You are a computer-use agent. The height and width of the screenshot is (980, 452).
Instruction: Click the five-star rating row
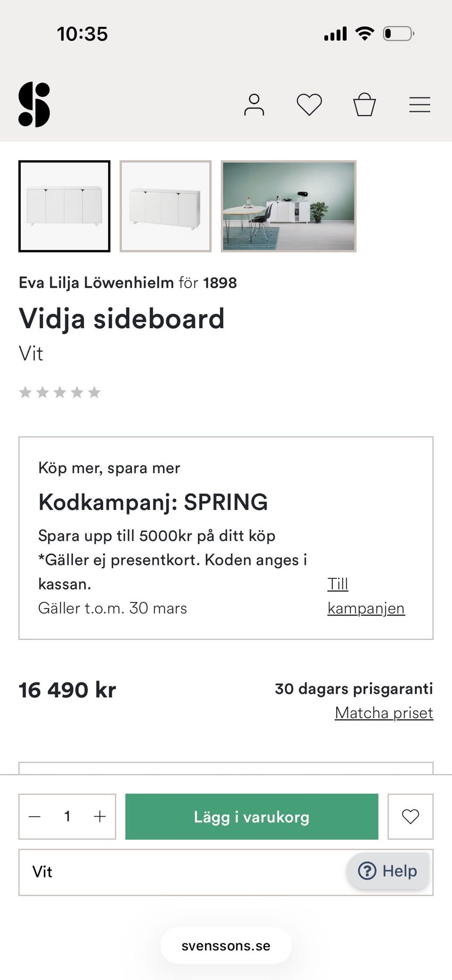click(60, 392)
